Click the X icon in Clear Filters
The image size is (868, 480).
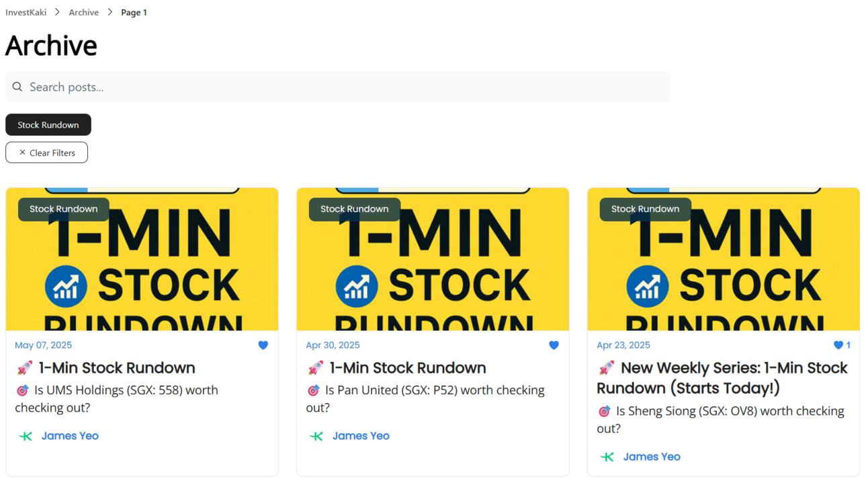[22, 152]
